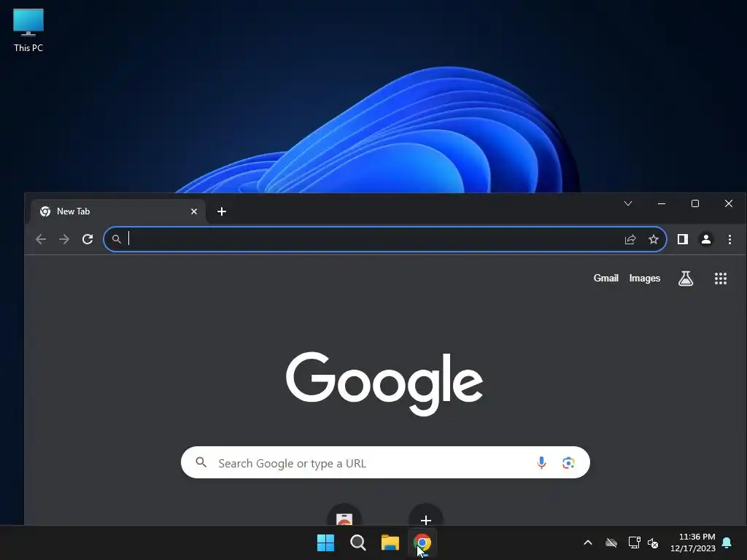747x560 pixels.
Task: Open the Chrome profile avatar menu
Action: [x=706, y=239]
